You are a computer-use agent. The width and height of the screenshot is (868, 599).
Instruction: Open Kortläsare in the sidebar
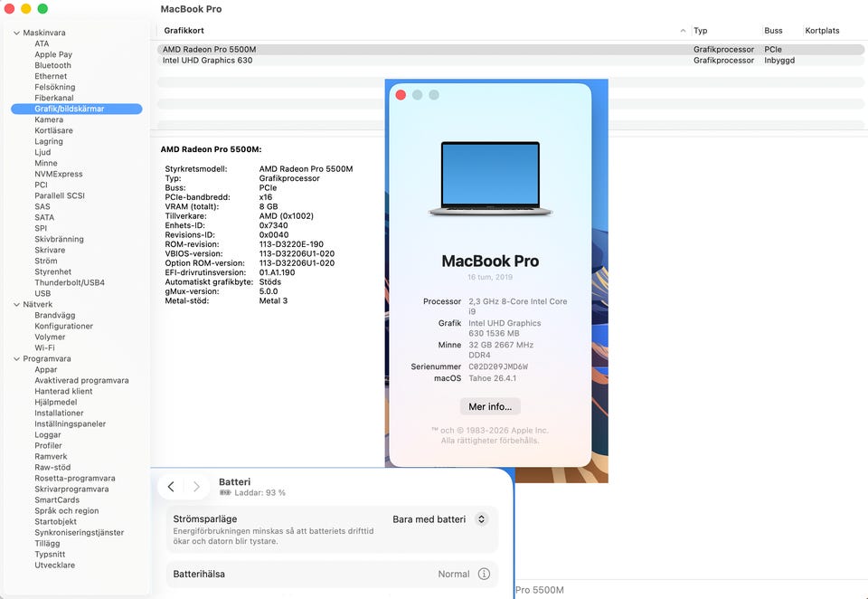[x=53, y=131]
